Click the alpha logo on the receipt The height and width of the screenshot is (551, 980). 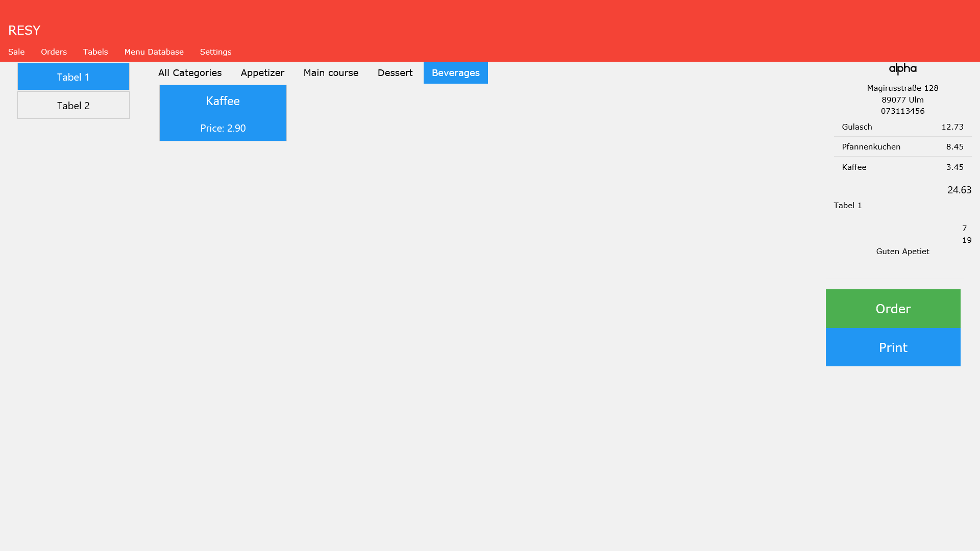pos(902,69)
